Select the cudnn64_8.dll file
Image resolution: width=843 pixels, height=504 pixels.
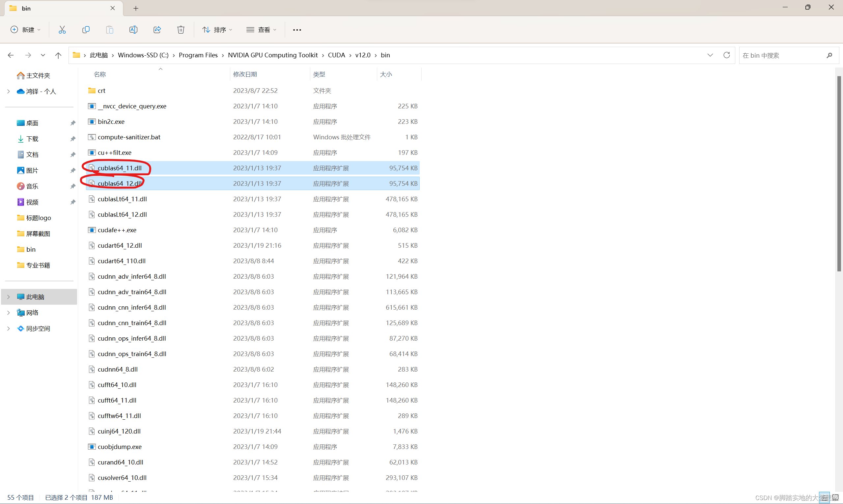[118, 369]
